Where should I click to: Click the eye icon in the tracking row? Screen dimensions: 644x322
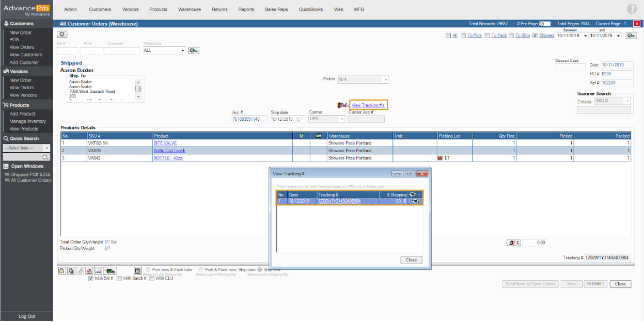415,201
